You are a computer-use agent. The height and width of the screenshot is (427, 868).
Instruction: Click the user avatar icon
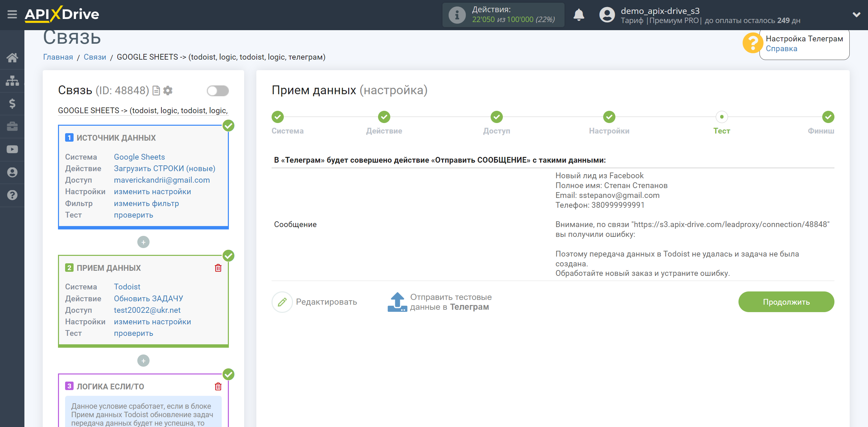click(607, 15)
